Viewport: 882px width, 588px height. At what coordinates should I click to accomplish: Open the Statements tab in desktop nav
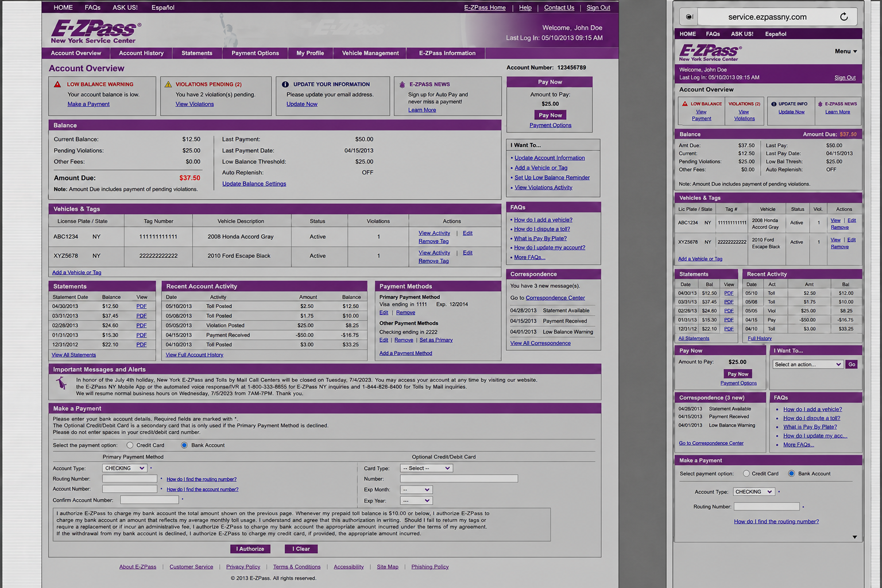[197, 53]
